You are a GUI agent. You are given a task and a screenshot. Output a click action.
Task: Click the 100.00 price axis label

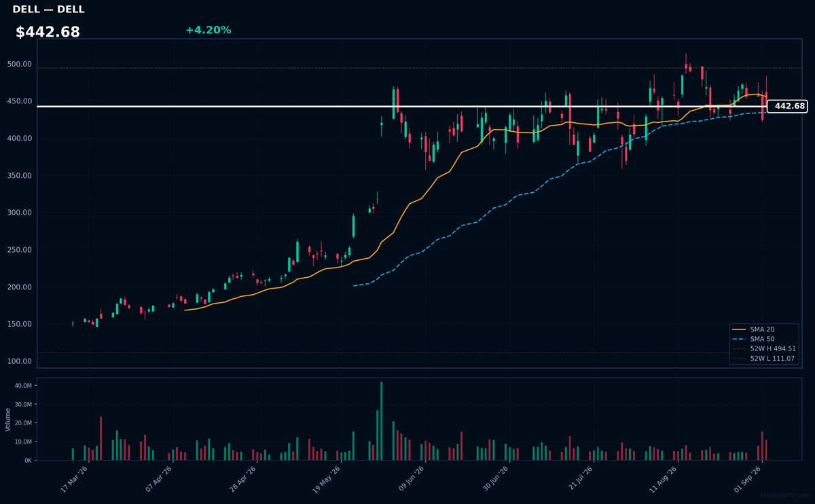[19, 361]
